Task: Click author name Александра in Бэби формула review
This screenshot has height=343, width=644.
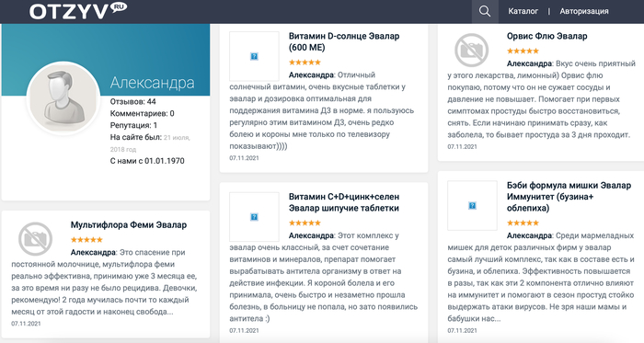Action: (x=529, y=235)
